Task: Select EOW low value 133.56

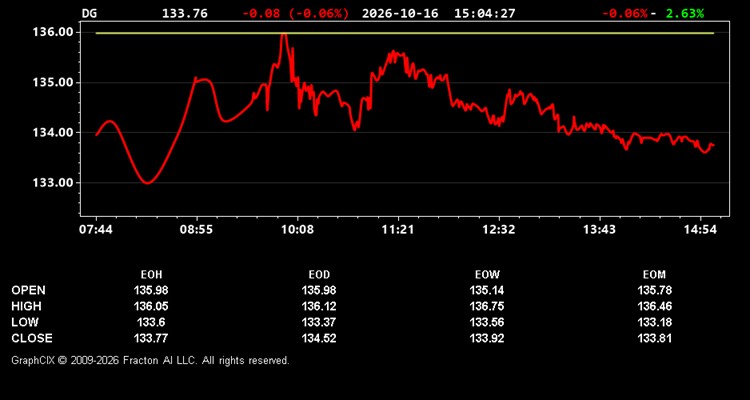Action: pos(487,322)
